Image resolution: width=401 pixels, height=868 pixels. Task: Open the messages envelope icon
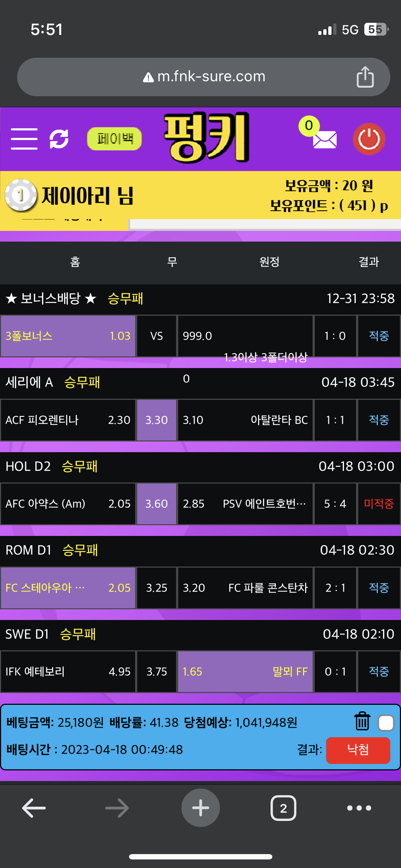pyautogui.click(x=324, y=140)
